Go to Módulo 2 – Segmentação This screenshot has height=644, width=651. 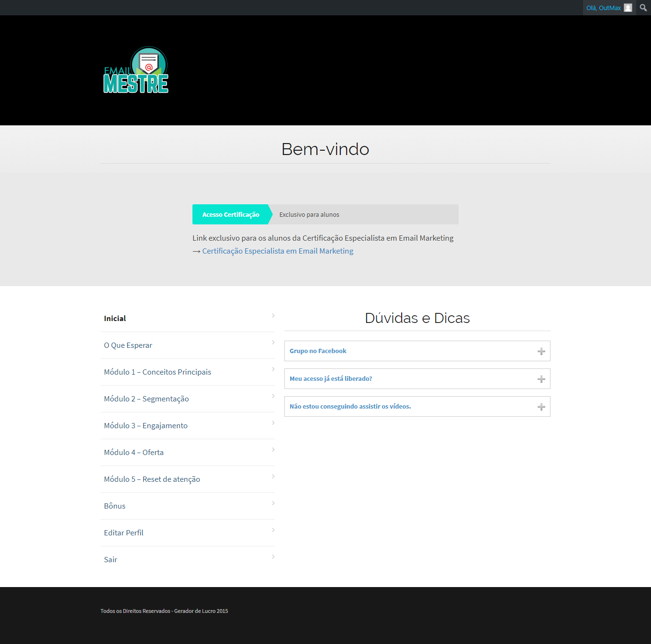click(146, 399)
